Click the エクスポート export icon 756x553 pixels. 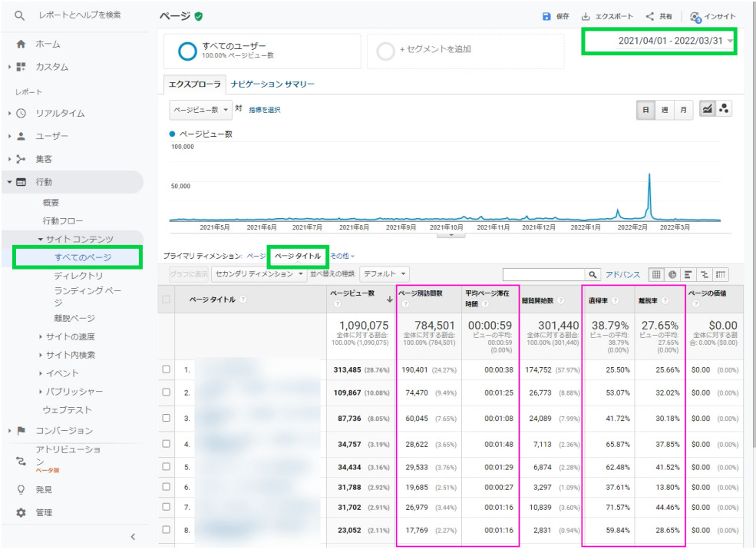click(586, 16)
